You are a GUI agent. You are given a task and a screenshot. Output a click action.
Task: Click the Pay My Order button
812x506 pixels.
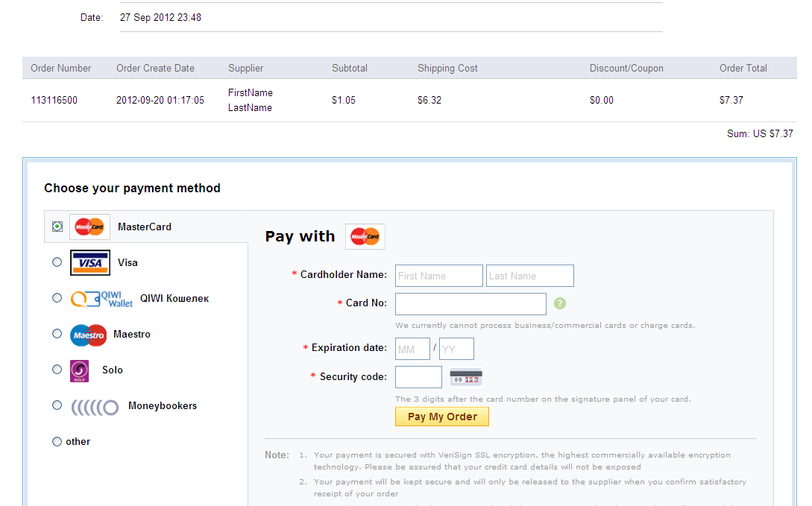coord(441,417)
